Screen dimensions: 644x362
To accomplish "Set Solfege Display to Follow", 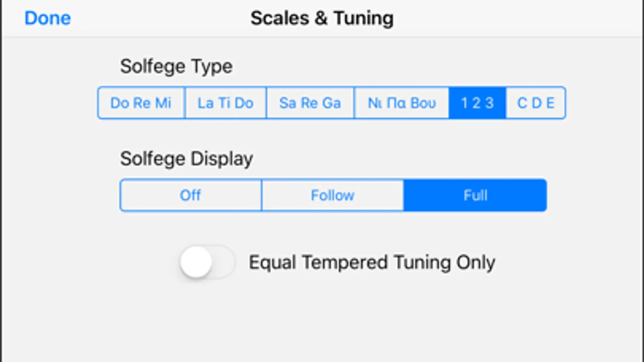I will click(x=333, y=195).
